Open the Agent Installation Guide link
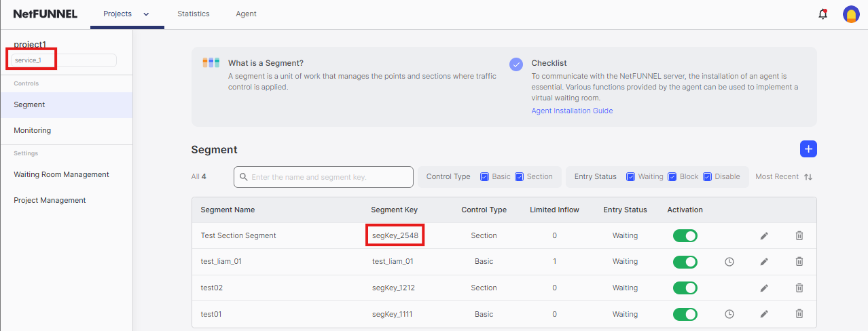The image size is (868, 331). (x=571, y=111)
